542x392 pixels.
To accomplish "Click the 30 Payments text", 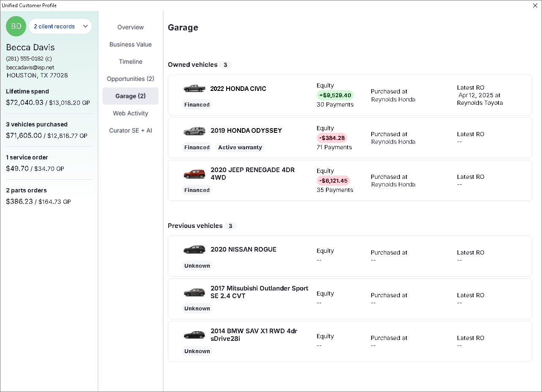I will tap(335, 104).
